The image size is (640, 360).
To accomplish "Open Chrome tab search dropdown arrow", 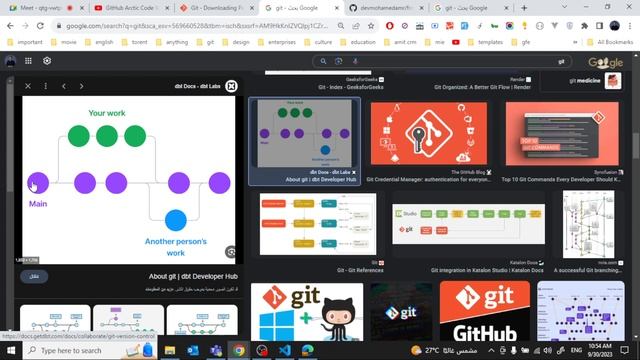I will coord(564,7).
